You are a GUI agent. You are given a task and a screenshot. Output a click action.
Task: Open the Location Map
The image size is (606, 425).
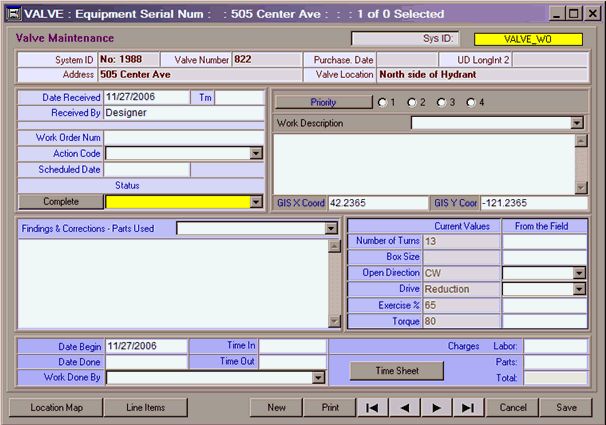tap(56, 408)
